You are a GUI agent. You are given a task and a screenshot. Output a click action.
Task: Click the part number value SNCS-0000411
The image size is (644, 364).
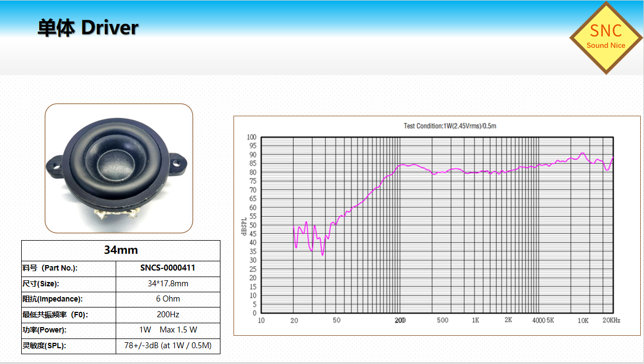coord(168,268)
